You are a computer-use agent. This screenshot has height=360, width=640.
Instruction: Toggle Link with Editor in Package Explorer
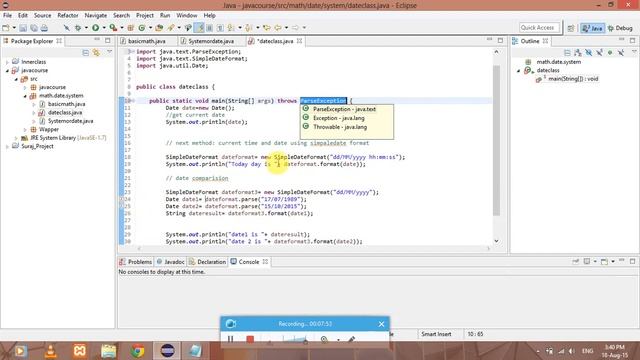click(96, 53)
